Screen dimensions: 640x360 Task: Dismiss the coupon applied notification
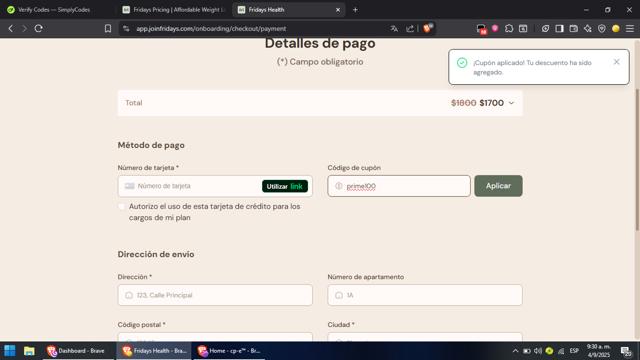(x=616, y=62)
